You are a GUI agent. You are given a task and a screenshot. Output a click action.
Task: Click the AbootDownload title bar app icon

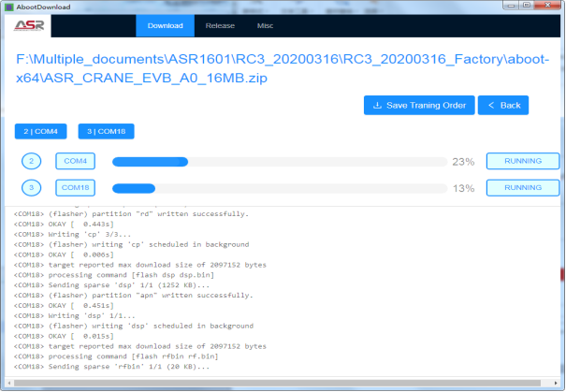(x=8, y=6)
